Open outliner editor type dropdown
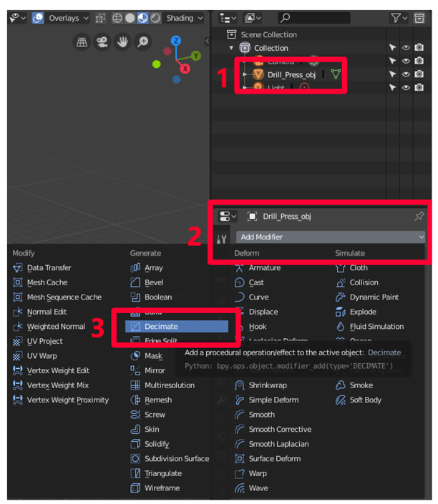 [228, 19]
